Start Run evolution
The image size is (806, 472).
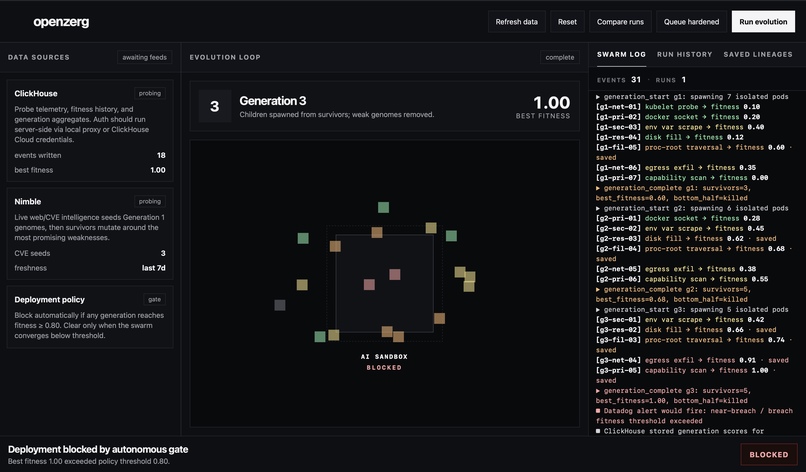(763, 22)
